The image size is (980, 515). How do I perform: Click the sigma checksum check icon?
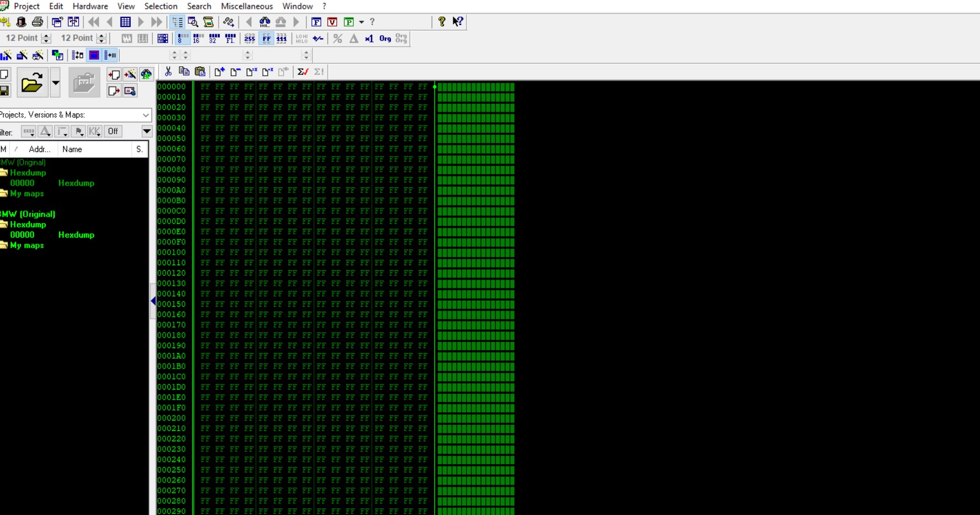[303, 72]
